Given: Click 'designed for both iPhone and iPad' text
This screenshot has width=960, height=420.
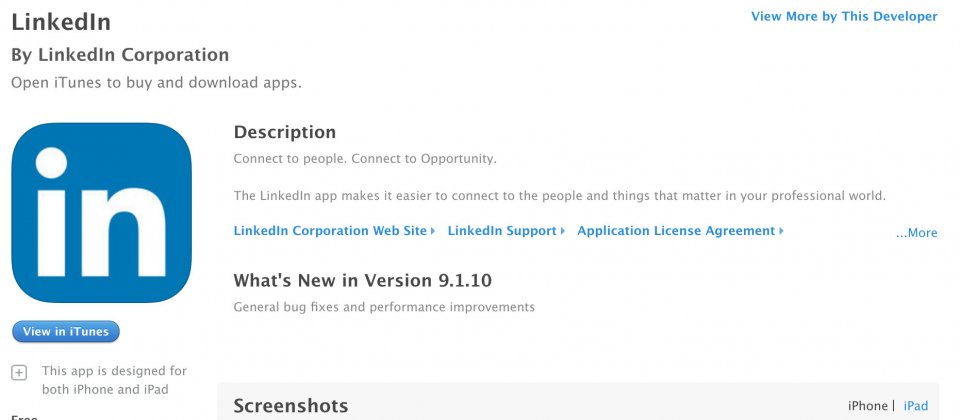Looking at the screenshot, I should (x=114, y=380).
